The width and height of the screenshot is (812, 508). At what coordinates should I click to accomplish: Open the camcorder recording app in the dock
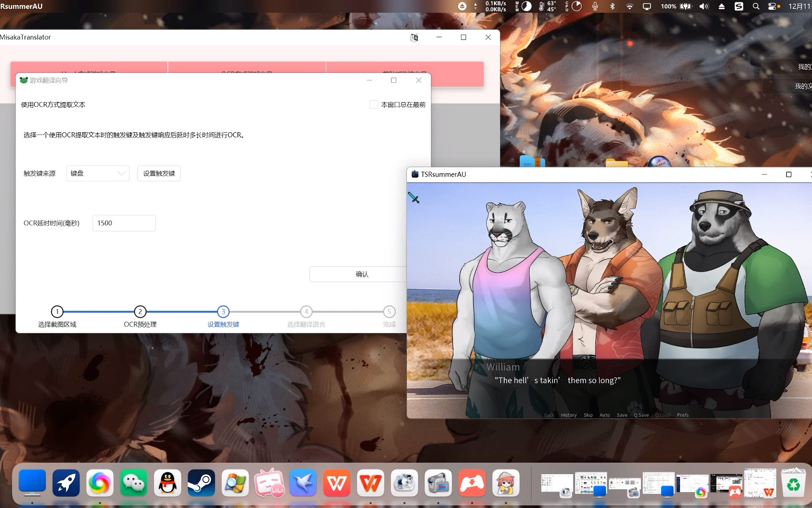click(438, 483)
